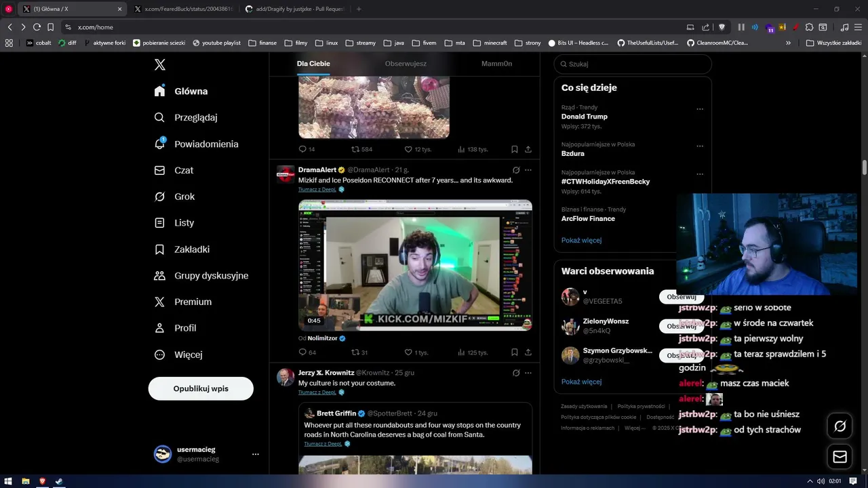
Task: Open the browser extensions puzzle icon
Action: [x=809, y=27]
